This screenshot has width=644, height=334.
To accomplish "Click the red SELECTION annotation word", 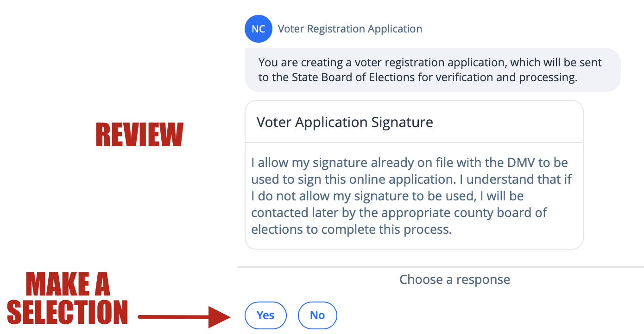I will tap(68, 312).
